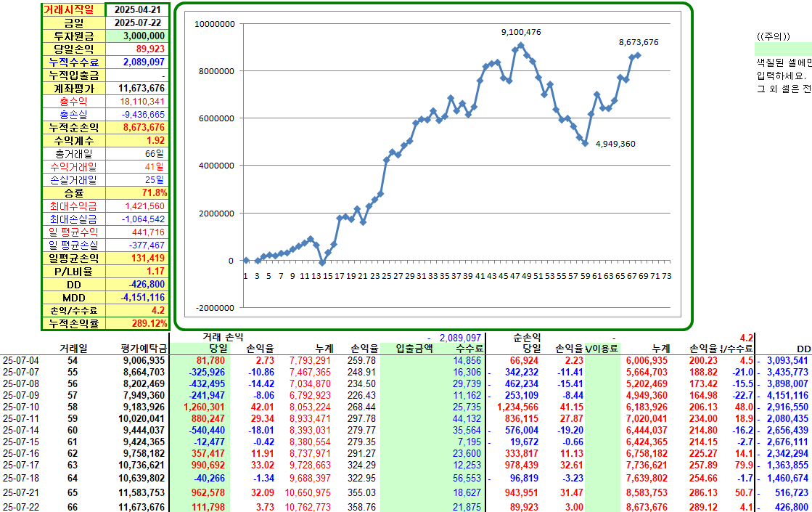
Task: Click the date cell 25-07-14
Action: pyautogui.click(x=21, y=431)
